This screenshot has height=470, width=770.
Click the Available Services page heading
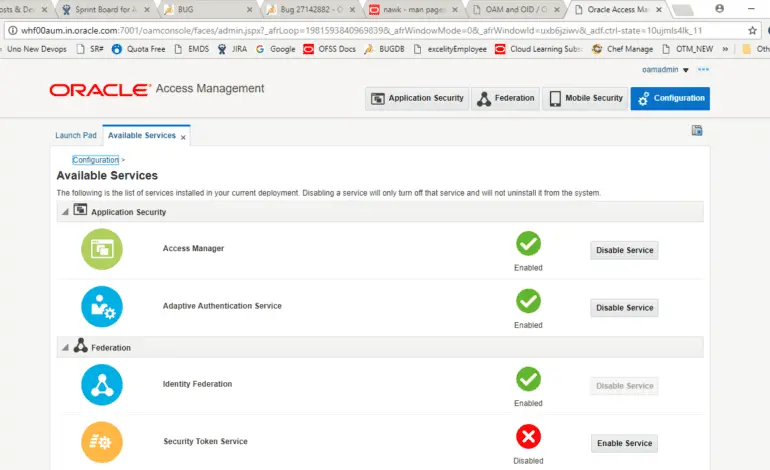pyautogui.click(x=107, y=176)
